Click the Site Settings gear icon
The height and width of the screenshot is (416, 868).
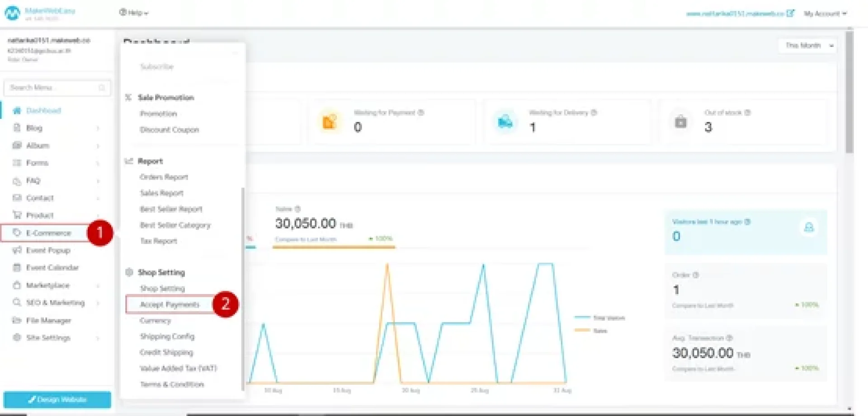click(x=17, y=337)
